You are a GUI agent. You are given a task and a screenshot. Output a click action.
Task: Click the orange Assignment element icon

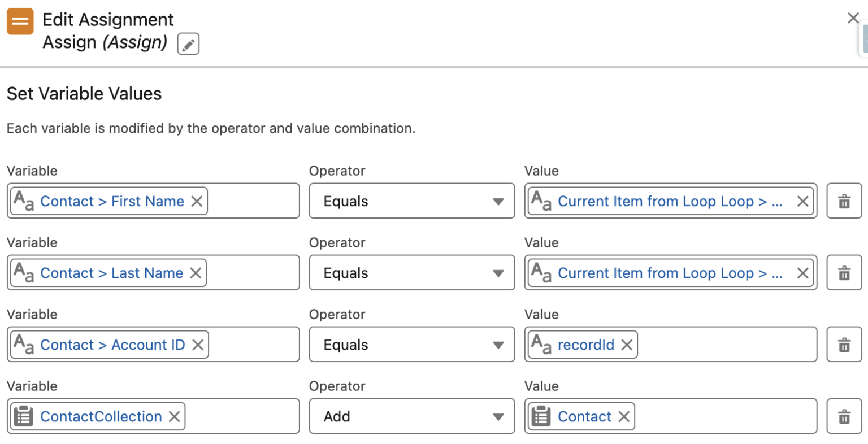(20, 21)
